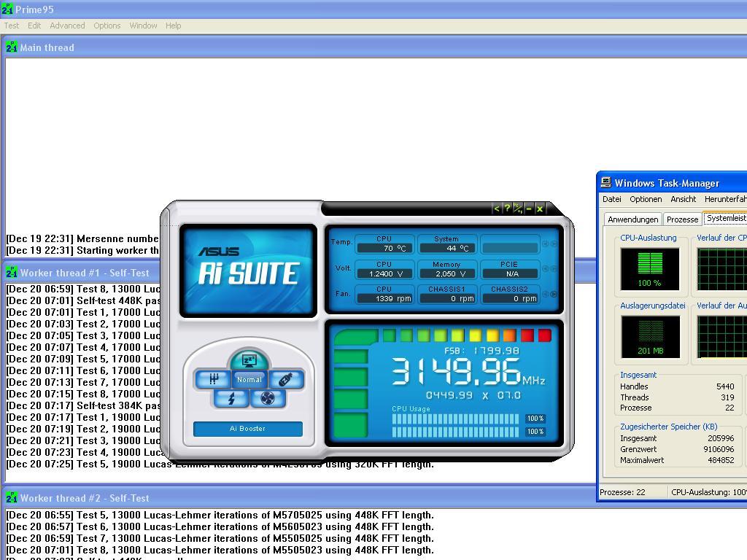Click the colored frequency meter LEDs
This screenshot has height=560, width=747.
click(x=467, y=335)
